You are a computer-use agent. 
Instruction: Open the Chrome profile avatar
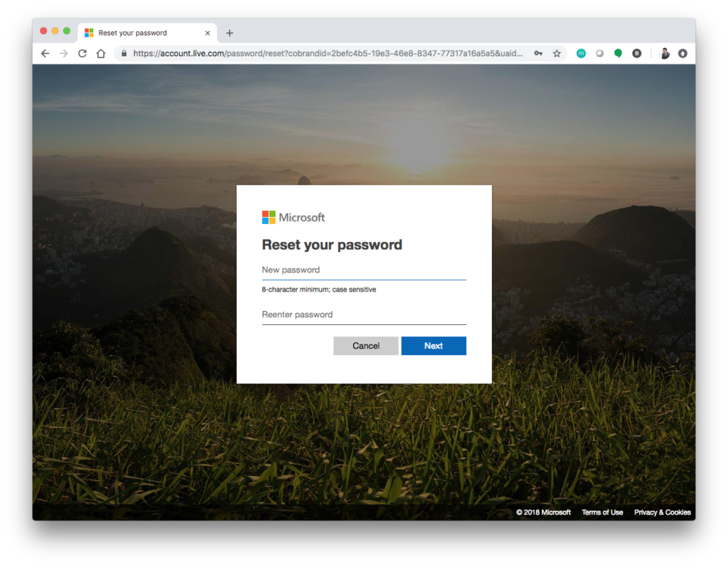(665, 53)
